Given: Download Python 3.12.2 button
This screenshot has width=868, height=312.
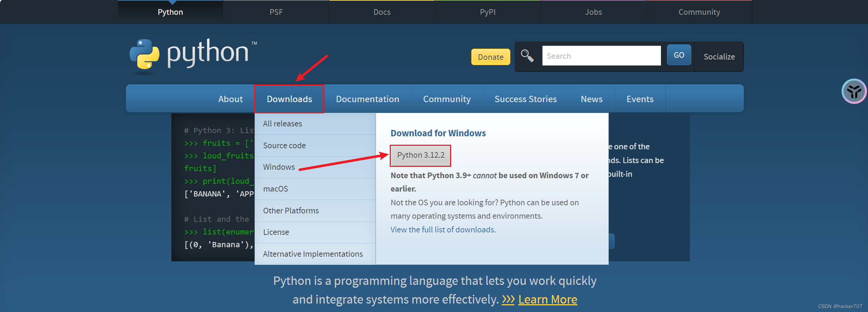Looking at the screenshot, I should click(420, 155).
